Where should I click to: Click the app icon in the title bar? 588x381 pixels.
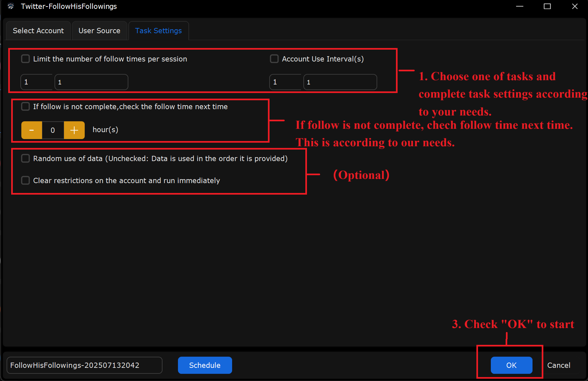[11, 6]
